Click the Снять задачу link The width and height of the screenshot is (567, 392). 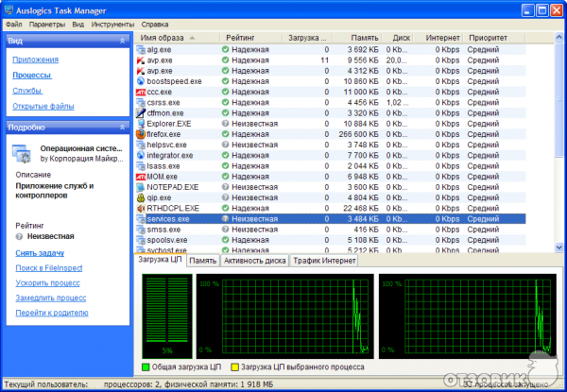tap(40, 253)
